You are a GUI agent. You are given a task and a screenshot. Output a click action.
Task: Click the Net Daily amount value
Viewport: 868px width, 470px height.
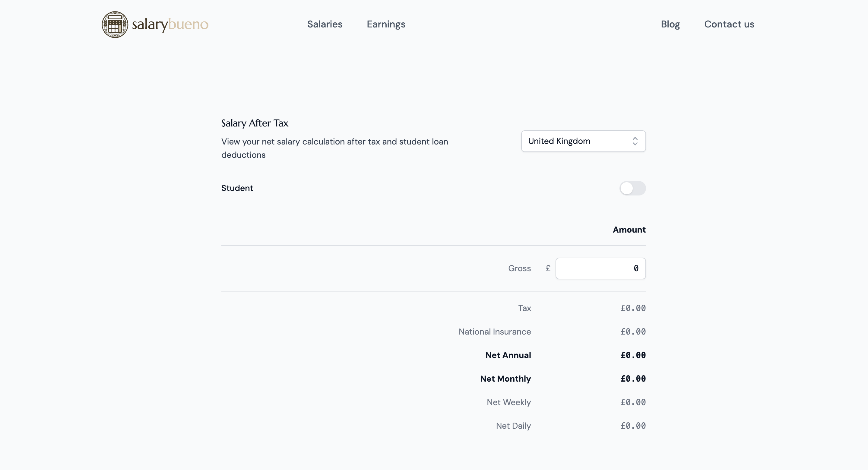click(633, 426)
